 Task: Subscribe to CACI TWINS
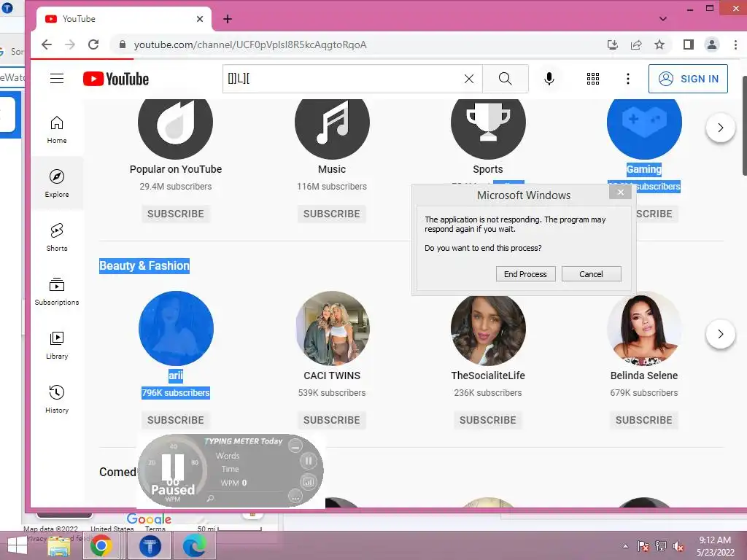[332, 420]
